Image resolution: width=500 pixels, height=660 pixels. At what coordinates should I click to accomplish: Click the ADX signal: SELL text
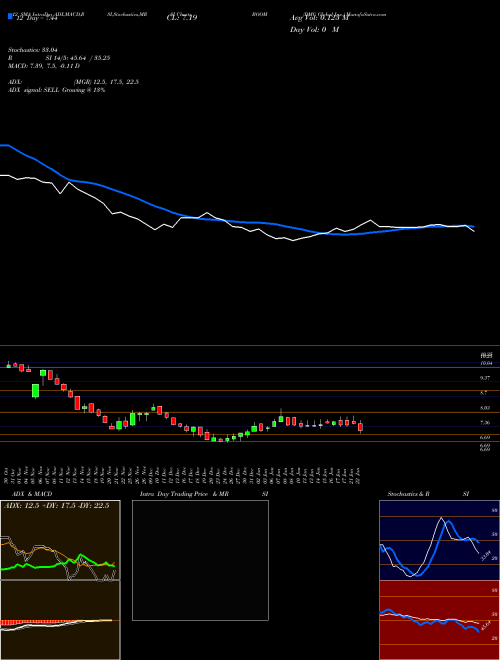pyautogui.click(x=34, y=90)
